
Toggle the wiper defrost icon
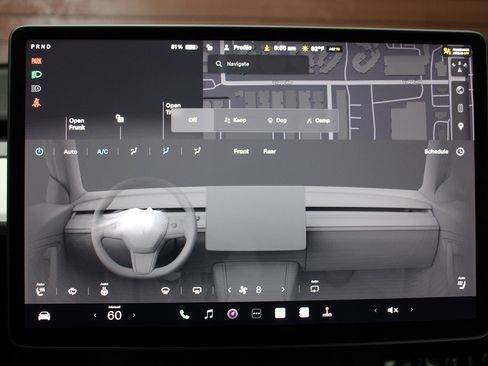pos(72,292)
